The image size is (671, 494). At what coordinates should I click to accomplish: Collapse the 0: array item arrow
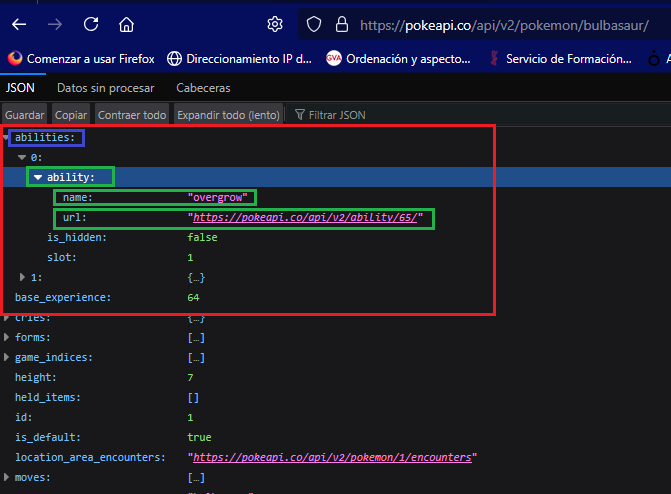click(x=22, y=158)
